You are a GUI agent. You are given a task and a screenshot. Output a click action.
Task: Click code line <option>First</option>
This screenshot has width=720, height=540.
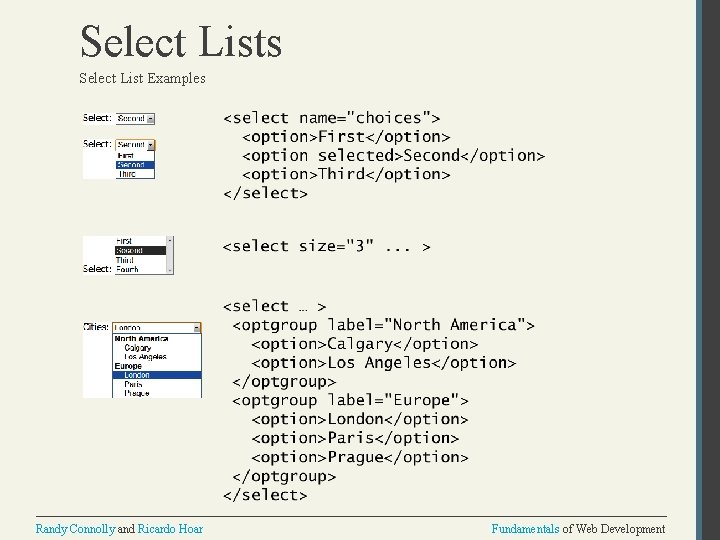point(346,137)
